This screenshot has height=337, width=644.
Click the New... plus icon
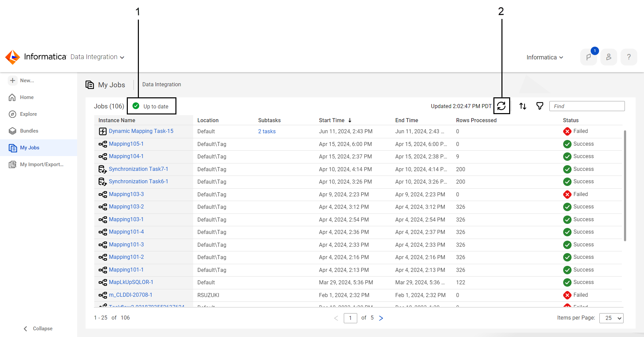(x=13, y=81)
